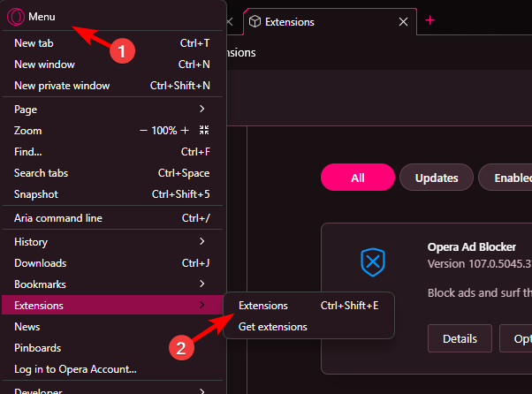
Task: Open a new tab with plus icon
Action: 429,20
